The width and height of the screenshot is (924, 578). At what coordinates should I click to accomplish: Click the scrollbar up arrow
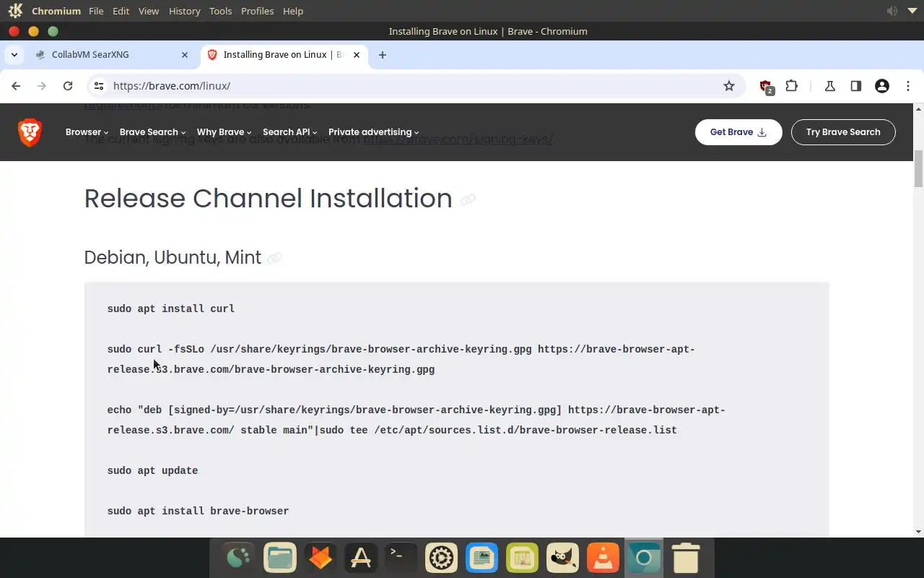tap(919, 108)
